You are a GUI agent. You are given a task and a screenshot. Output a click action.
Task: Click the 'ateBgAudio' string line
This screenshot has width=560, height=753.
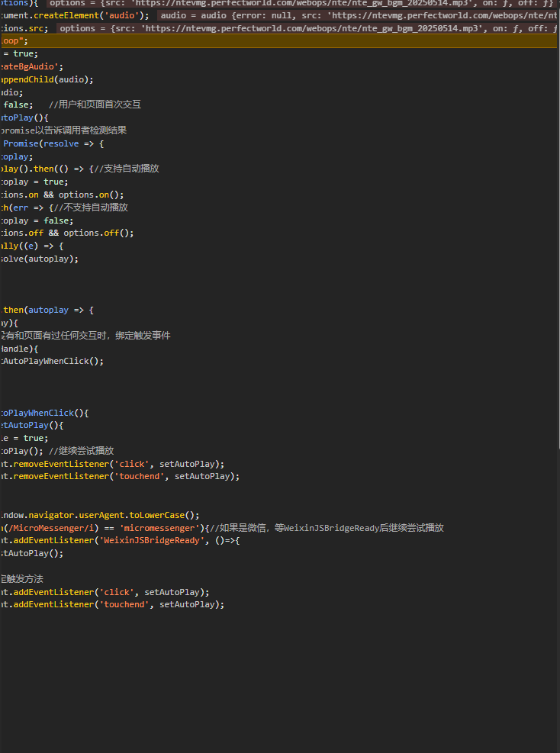(32, 66)
